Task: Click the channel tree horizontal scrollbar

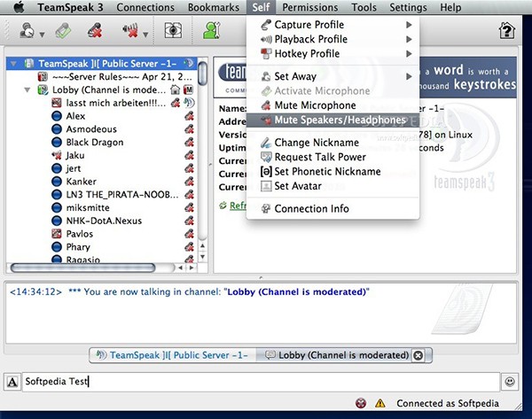Action: [x=82, y=268]
